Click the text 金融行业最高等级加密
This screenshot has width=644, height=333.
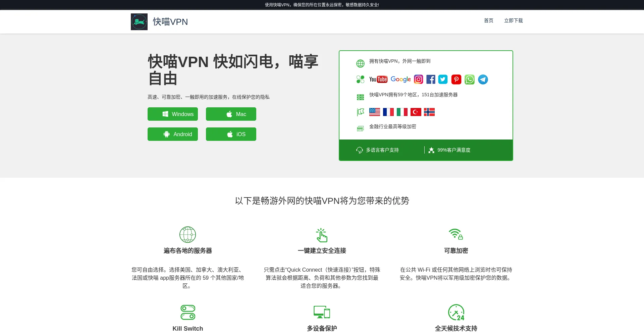[x=393, y=126]
